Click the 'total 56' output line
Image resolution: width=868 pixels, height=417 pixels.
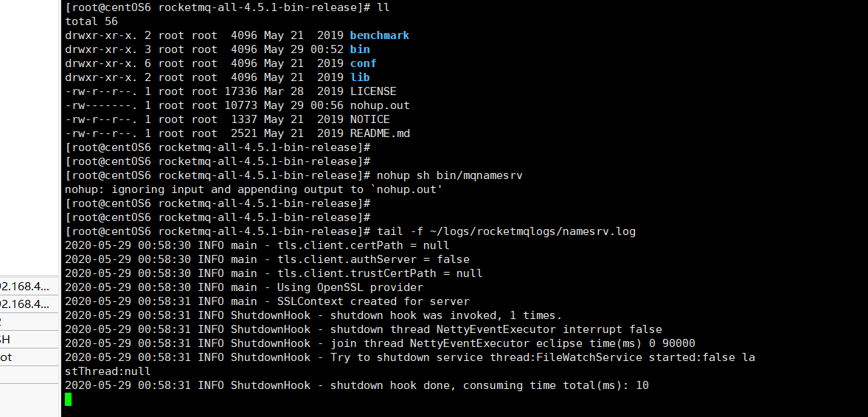click(x=91, y=21)
